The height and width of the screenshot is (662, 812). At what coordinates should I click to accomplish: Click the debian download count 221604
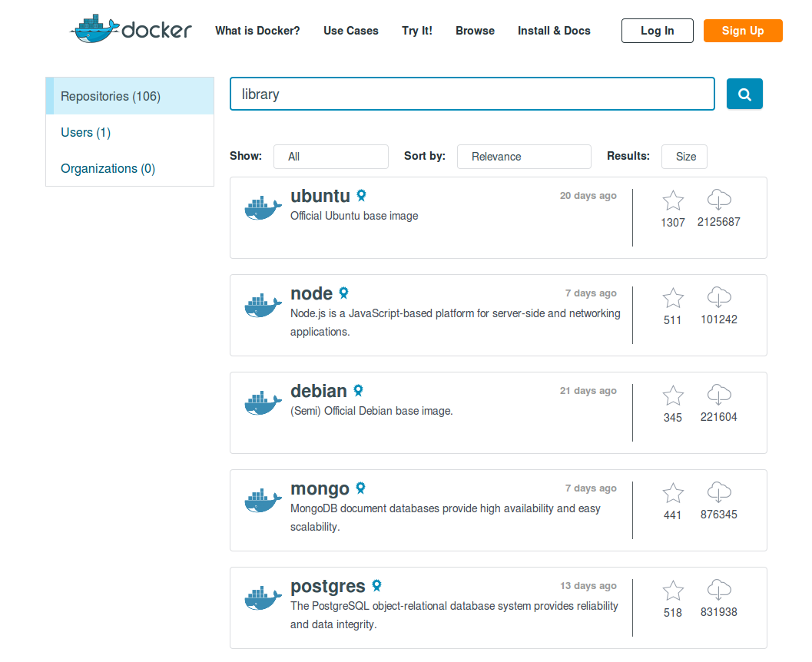click(719, 417)
